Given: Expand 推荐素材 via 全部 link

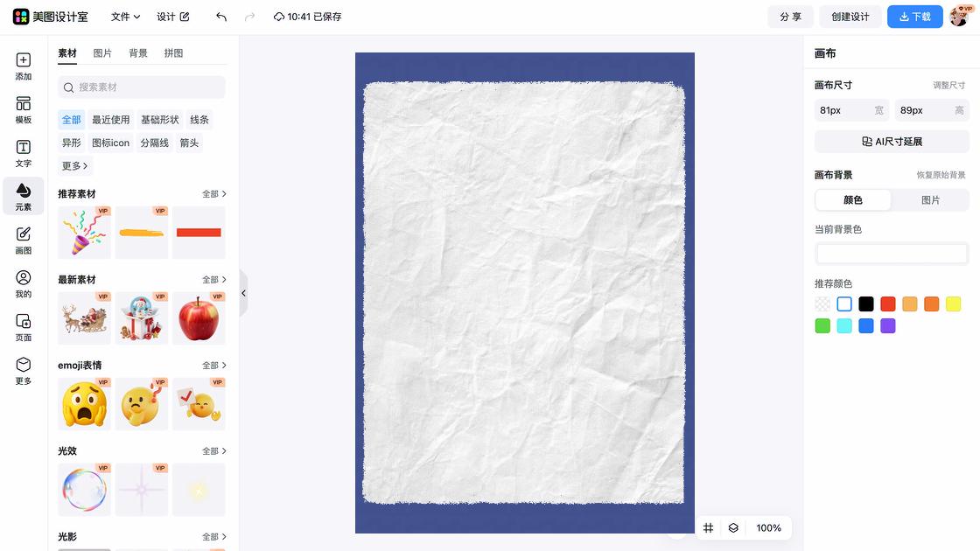Looking at the screenshot, I should click(x=213, y=194).
